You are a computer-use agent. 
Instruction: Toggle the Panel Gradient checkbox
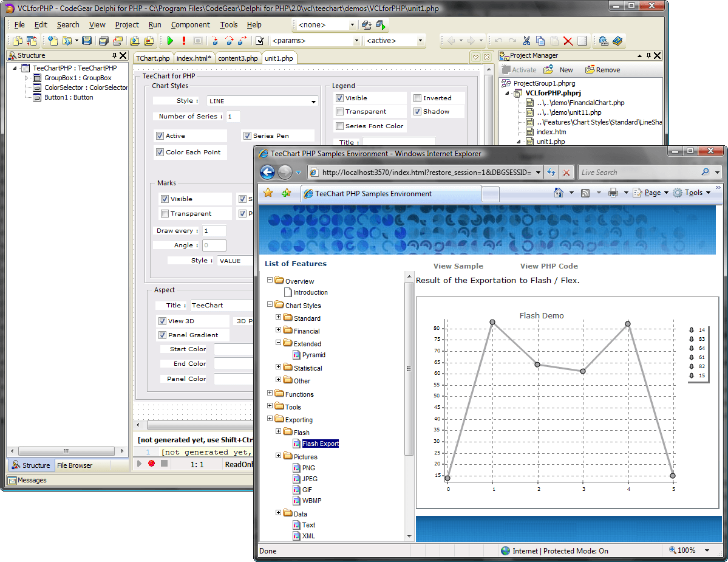[x=163, y=335]
